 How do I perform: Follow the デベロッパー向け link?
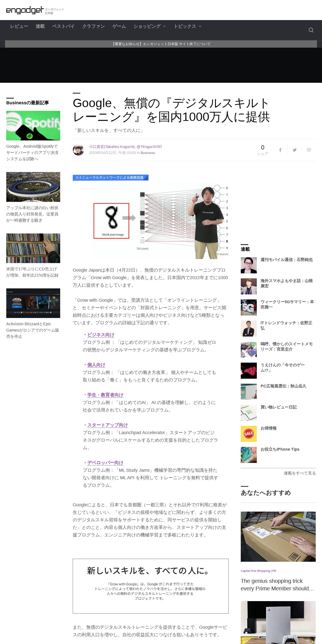[x=105, y=463]
